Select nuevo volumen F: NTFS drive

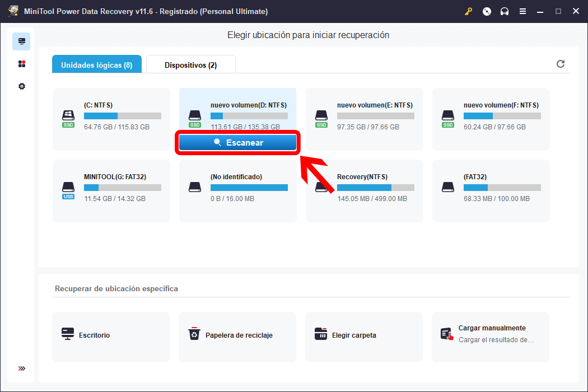491,119
